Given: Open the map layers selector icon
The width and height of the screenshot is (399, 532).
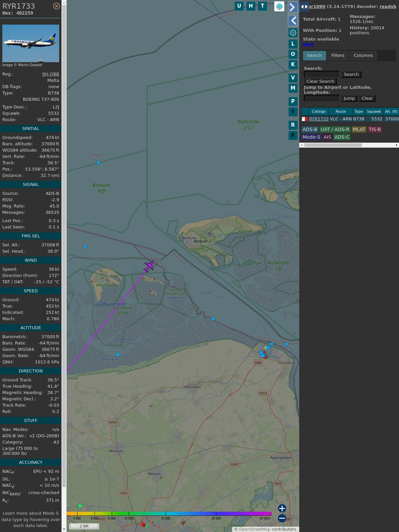Looking at the screenshot, I should (x=279, y=6).
